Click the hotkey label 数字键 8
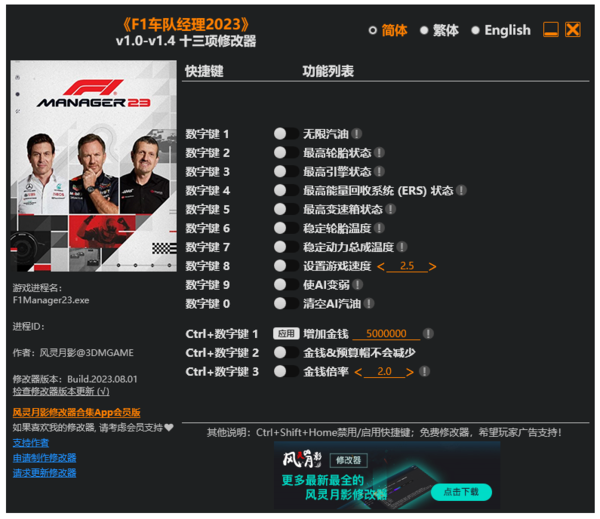The height and width of the screenshot is (519, 600). (207, 266)
